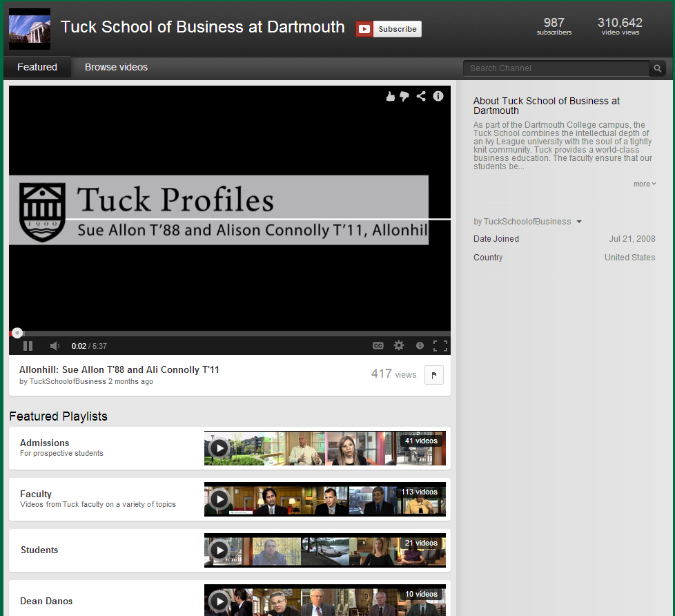Click the video info icon
The height and width of the screenshot is (616, 675).
tap(438, 96)
